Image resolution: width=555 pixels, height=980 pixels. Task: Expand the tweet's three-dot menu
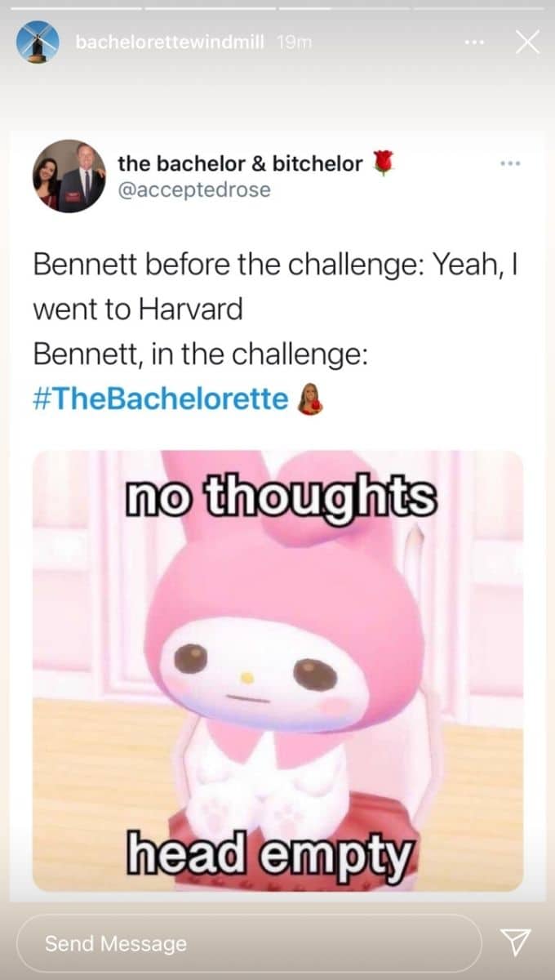[511, 163]
